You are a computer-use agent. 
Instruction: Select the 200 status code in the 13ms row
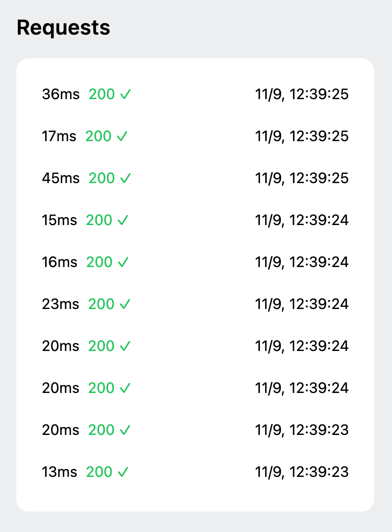tap(100, 472)
